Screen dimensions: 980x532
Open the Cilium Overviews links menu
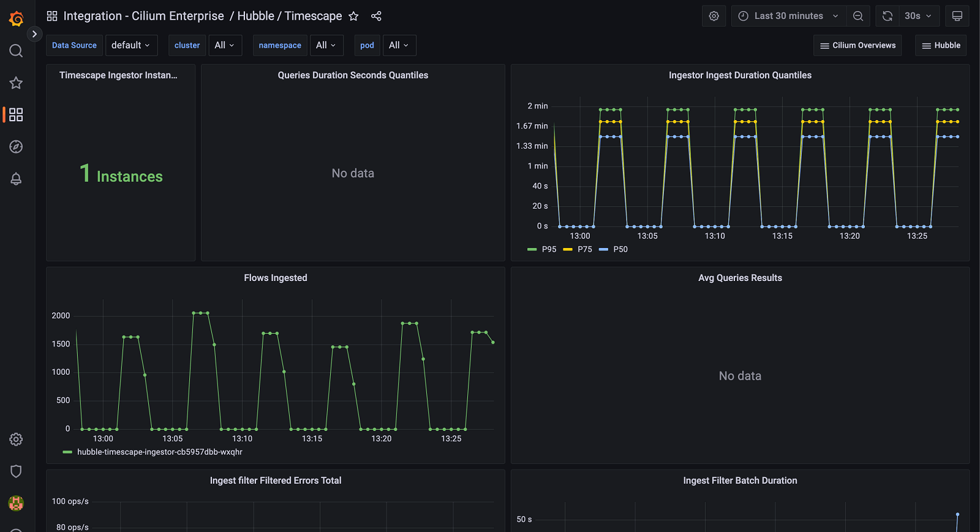(858, 45)
